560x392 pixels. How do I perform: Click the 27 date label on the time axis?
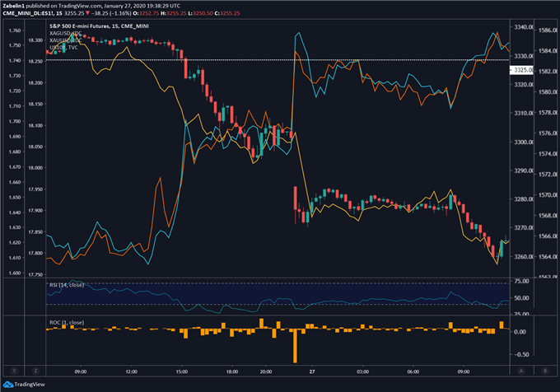point(312,371)
